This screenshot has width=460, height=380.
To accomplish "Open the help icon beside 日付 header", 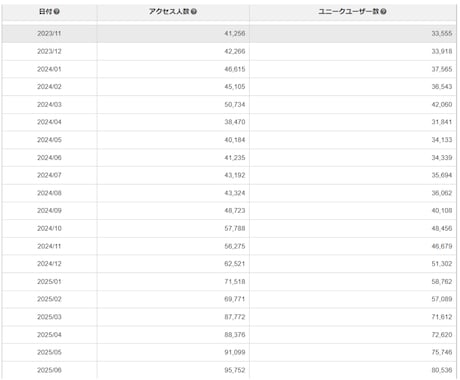I will (x=57, y=12).
